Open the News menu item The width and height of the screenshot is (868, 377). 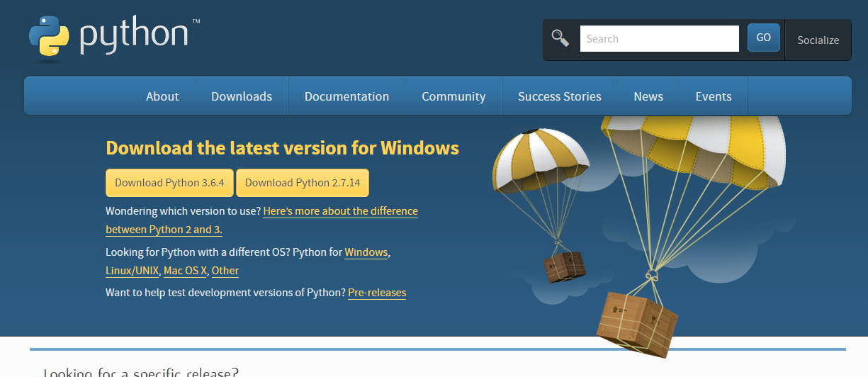pyautogui.click(x=648, y=96)
